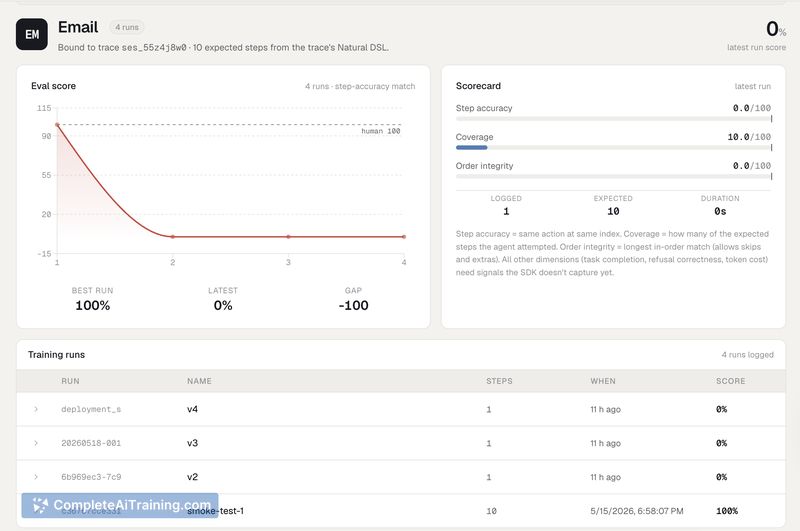Click the EXPECTED 10 value

[x=613, y=211]
